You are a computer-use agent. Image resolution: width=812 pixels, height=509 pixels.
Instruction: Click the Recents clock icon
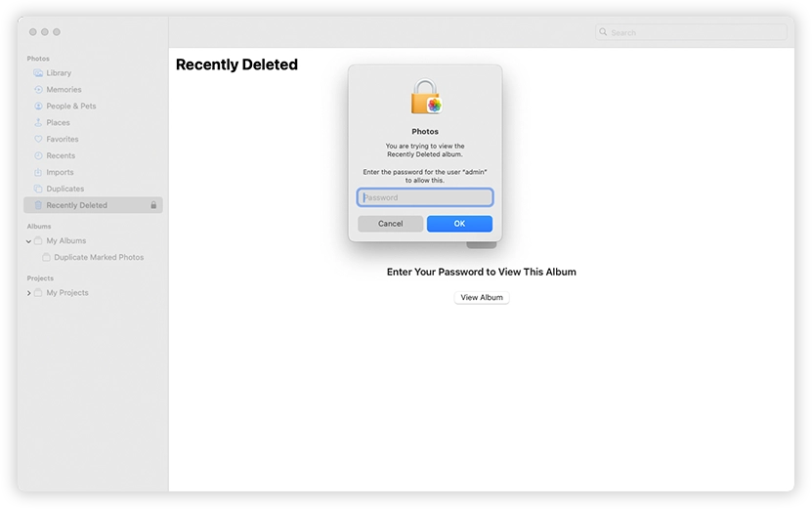38,156
